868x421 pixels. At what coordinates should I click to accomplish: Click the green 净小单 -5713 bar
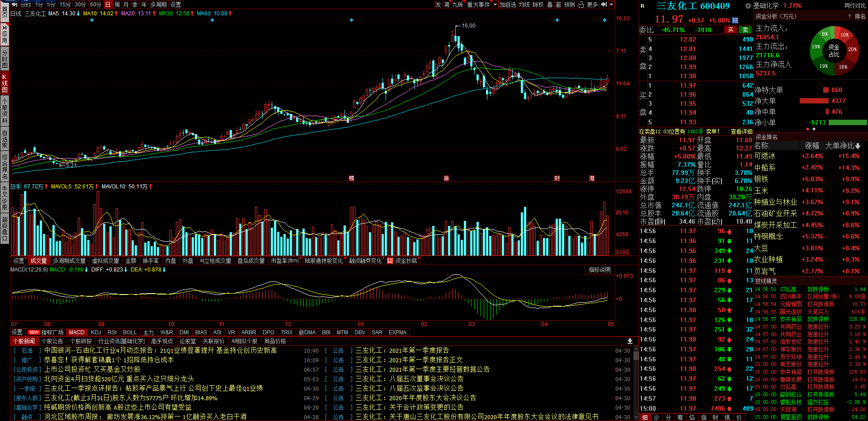[x=848, y=122]
